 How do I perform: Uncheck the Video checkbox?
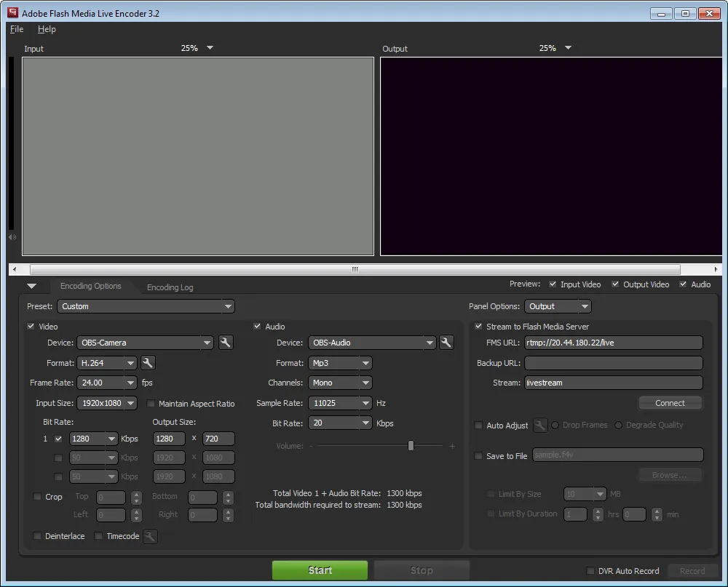coord(31,326)
